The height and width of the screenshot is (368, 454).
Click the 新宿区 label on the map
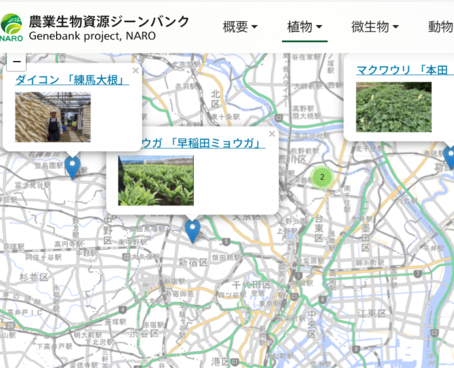(x=193, y=262)
